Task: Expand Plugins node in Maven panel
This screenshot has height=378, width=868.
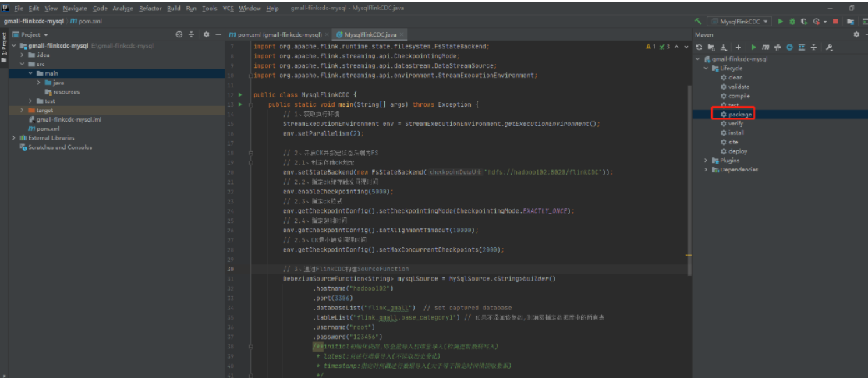Action: pos(706,161)
